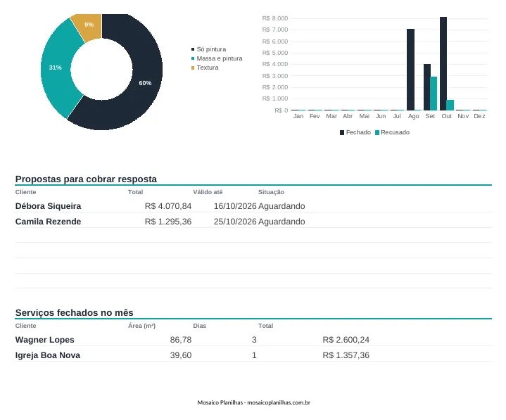
Task: Click Dias value 3 for Wagner Lopes
Action: coord(254,340)
